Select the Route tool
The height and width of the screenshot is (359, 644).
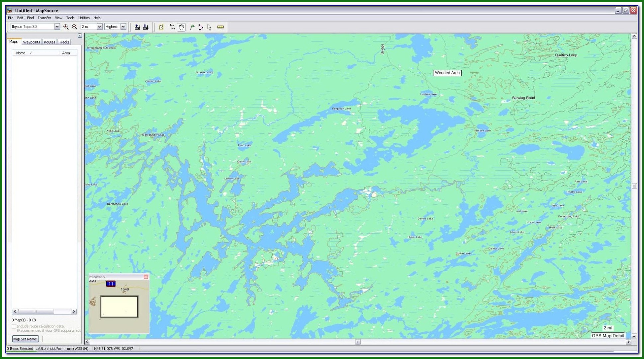point(201,27)
